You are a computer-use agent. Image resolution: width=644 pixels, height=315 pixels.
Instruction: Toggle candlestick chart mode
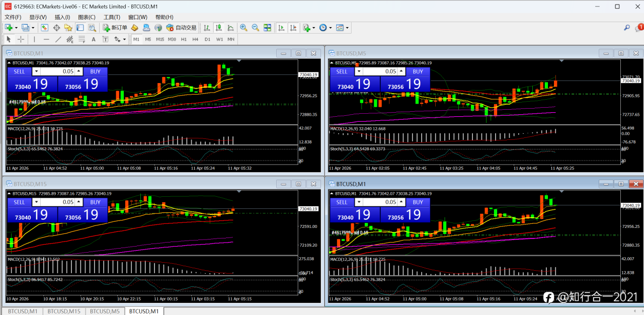click(219, 28)
